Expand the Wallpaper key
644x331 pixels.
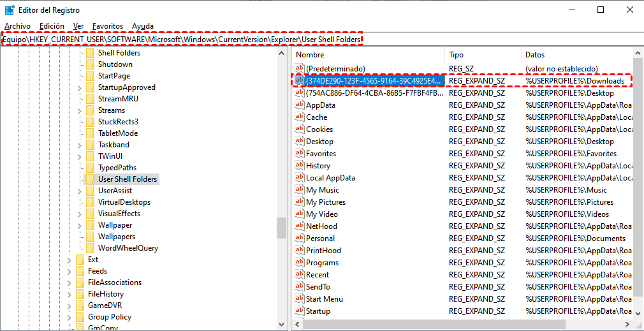80,226
